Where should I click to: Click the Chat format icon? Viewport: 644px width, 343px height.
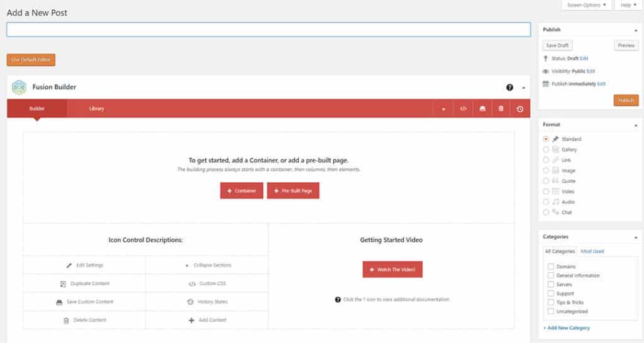(x=556, y=212)
